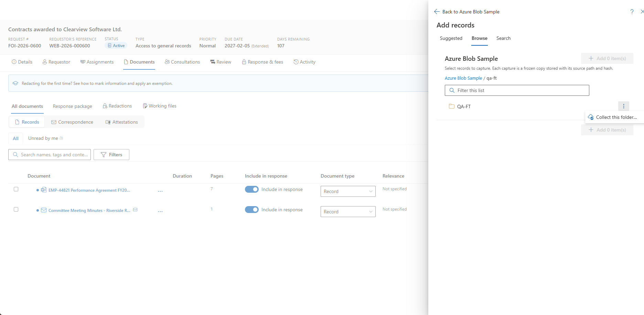644x315 pixels.
Task: Click the Filters funnel button
Action: click(111, 155)
